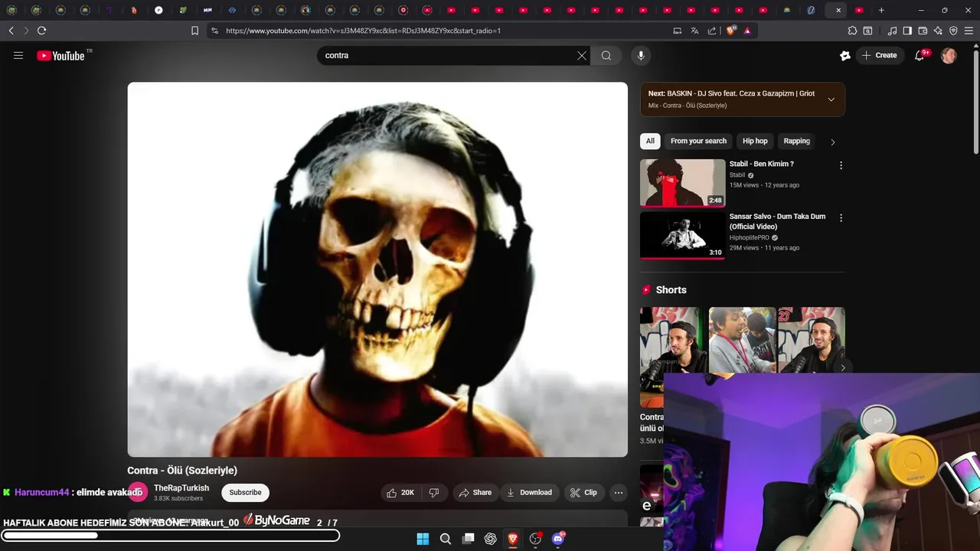980x551 pixels.
Task: Open a new browser tab
Action: (881, 10)
